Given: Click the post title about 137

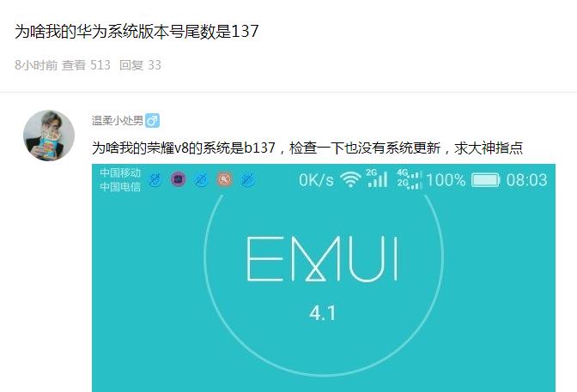Looking at the screenshot, I should point(137,31).
